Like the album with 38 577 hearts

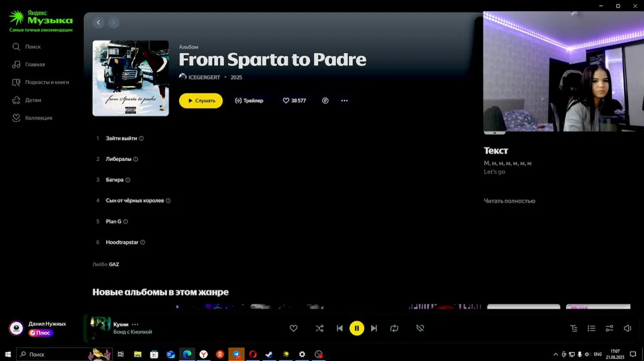coord(294,101)
